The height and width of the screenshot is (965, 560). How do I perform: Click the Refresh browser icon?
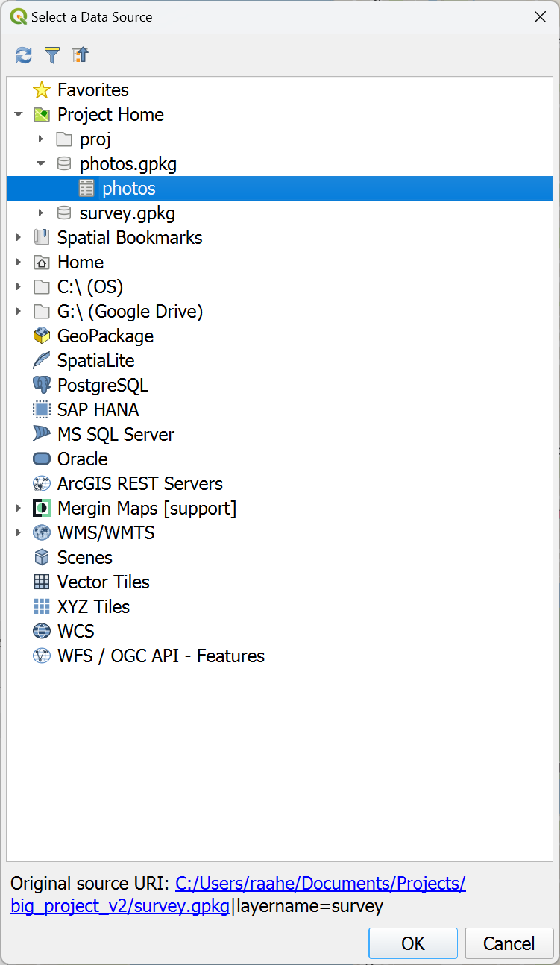(24, 54)
